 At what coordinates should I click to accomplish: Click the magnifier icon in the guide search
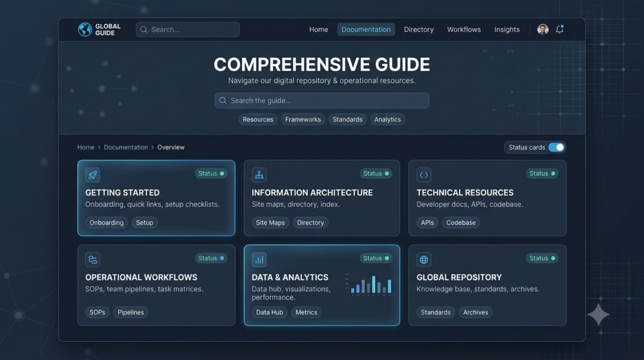click(x=223, y=101)
